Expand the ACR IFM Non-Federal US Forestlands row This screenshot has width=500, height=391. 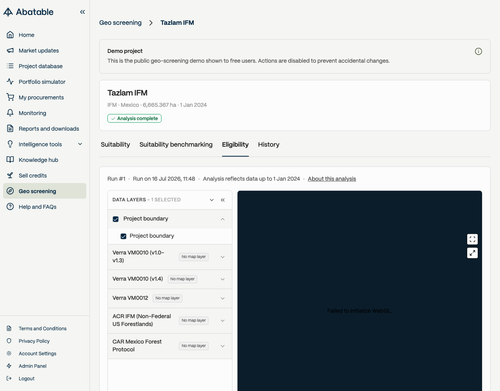click(x=223, y=320)
